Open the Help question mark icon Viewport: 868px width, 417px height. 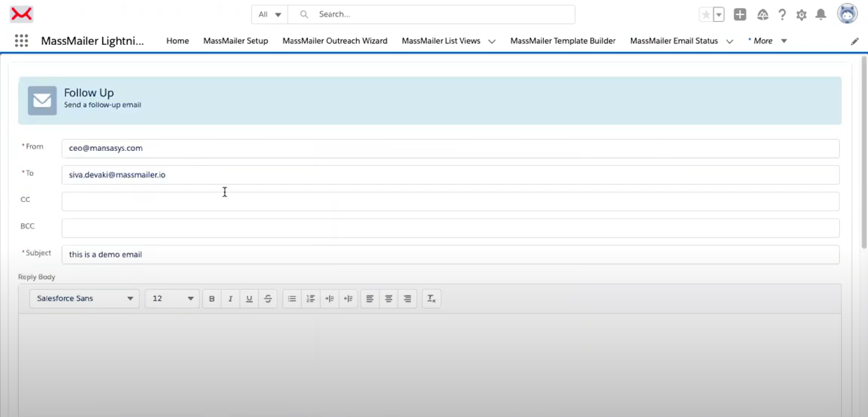pyautogui.click(x=782, y=15)
